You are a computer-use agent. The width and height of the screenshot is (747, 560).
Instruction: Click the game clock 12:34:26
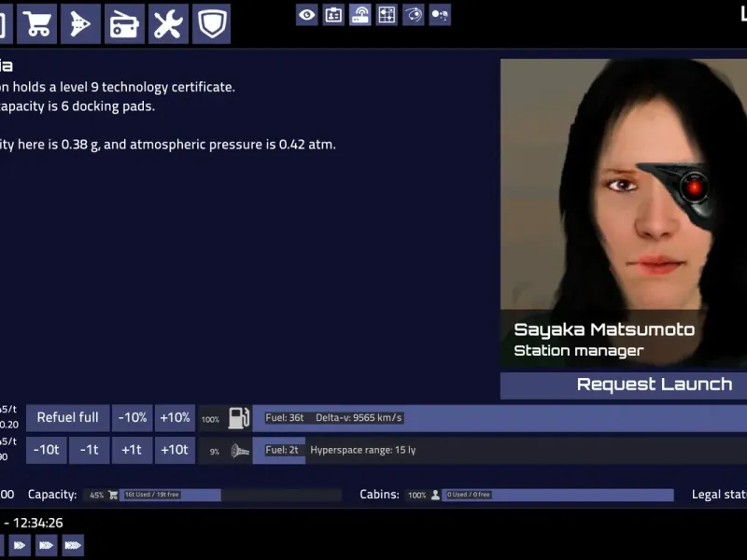(x=37, y=523)
